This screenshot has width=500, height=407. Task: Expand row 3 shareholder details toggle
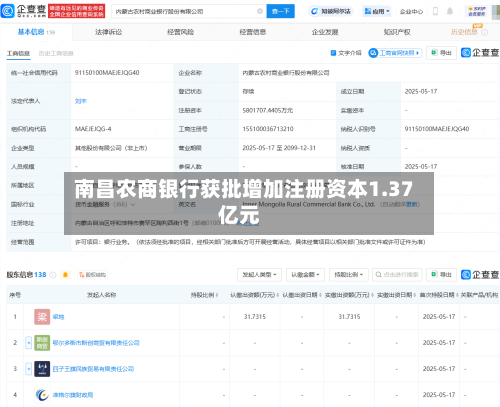click(x=29, y=369)
